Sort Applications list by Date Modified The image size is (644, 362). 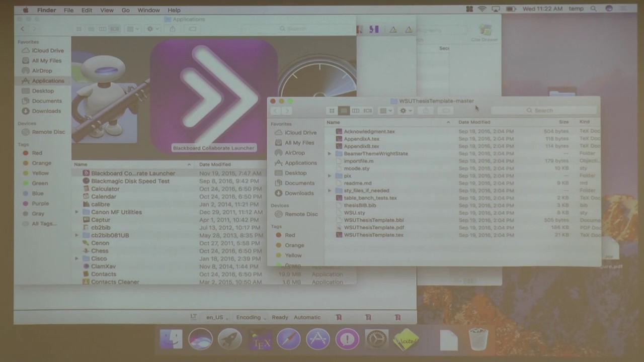(x=215, y=164)
